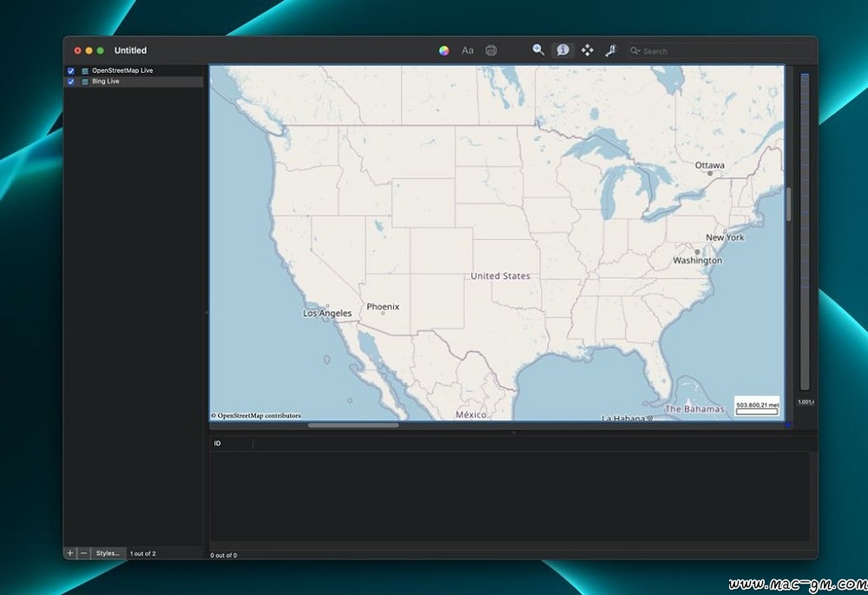Open the Fonts panel via Aa icon

coord(468,50)
